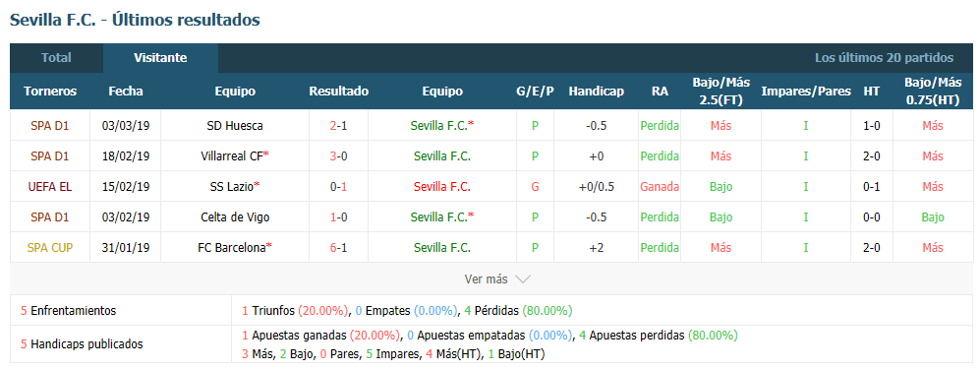This screenshot has height=370, width=980.
Task: Select the Visitante tab
Action: pos(160,58)
